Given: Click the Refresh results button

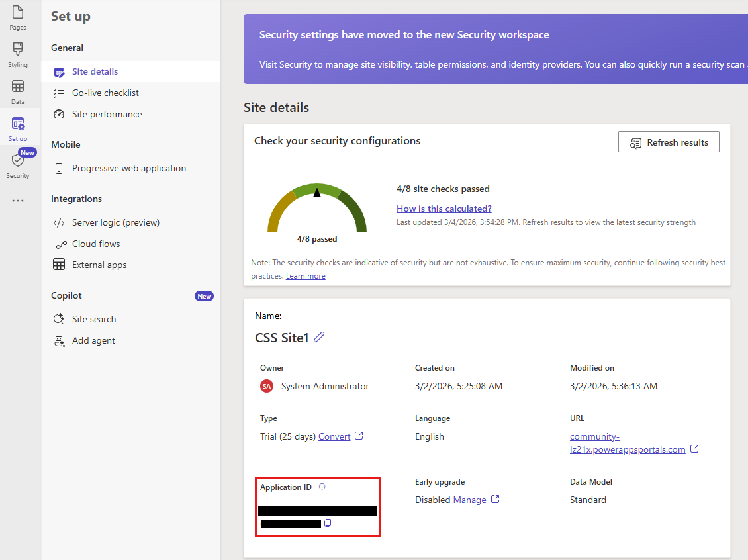Looking at the screenshot, I should click(x=669, y=142).
